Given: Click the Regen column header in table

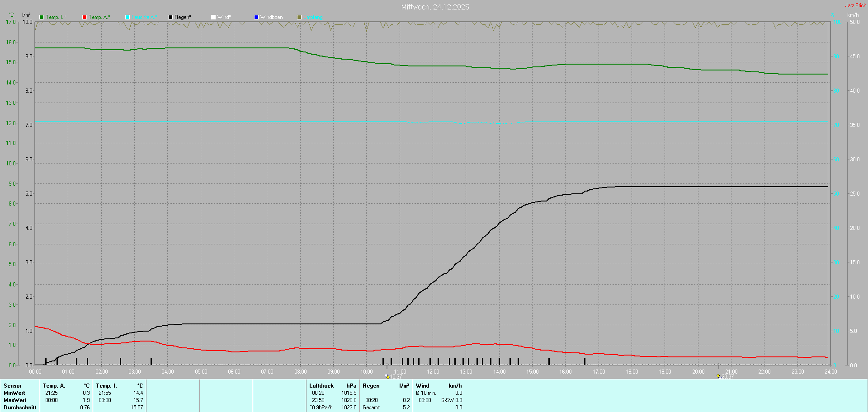Looking at the screenshot, I should click(x=371, y=386).
